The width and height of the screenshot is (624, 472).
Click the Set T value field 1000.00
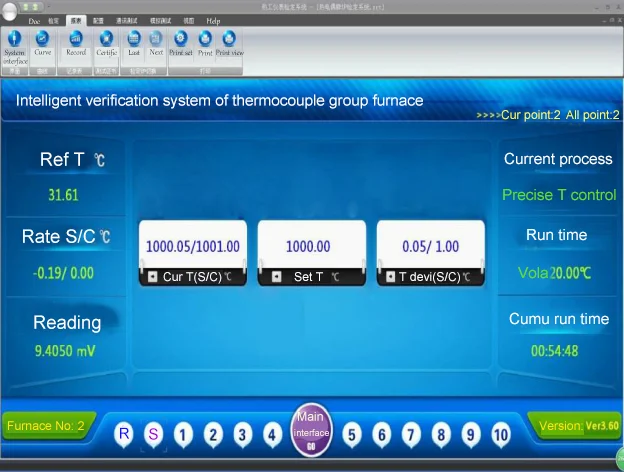[x=307, y=246]
